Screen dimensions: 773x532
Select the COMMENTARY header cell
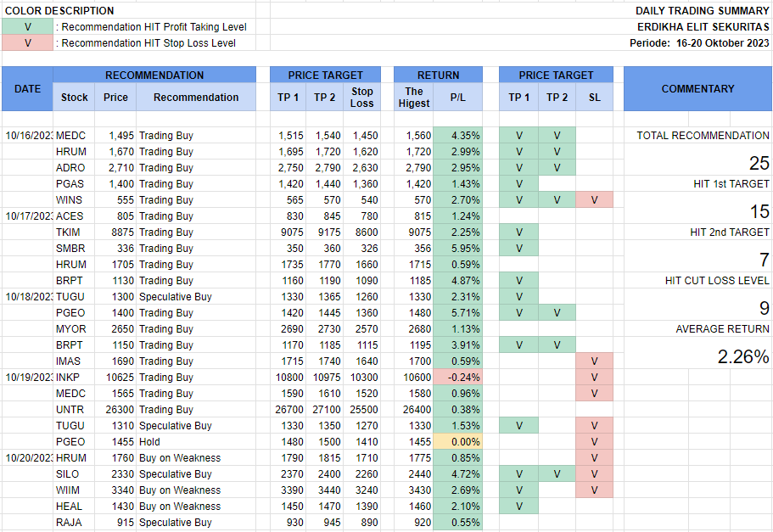[697, 89]
